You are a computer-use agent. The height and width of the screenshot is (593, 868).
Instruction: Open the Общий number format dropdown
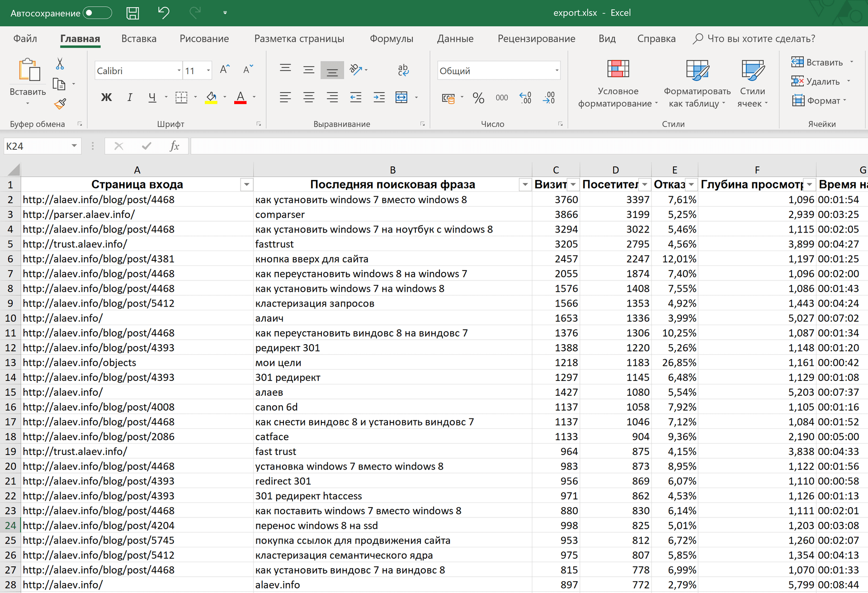click(x=557, y=71)
